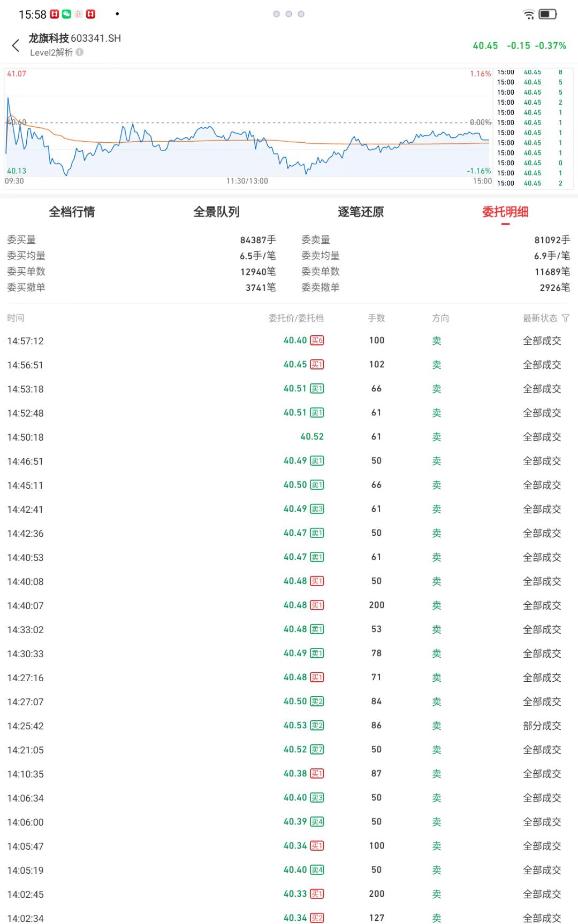Image resolution: width=578 pixels, height=924 pixels.
Task: Tap the back arrow icon
Action: [16, 45]
